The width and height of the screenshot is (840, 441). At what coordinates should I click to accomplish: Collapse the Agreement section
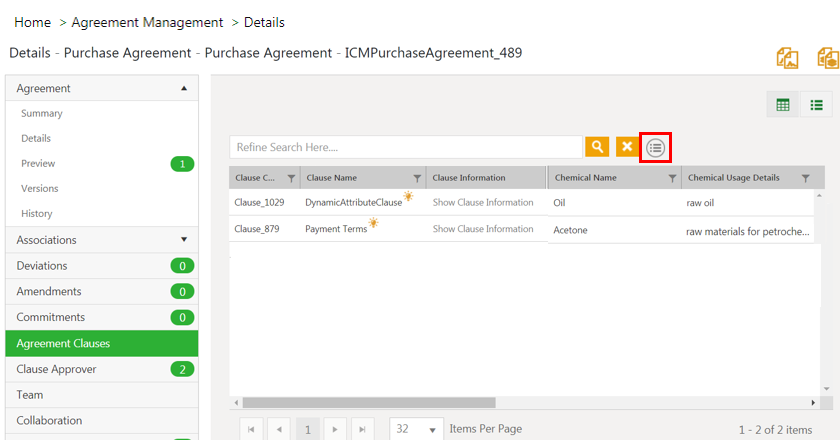(183, 88)
